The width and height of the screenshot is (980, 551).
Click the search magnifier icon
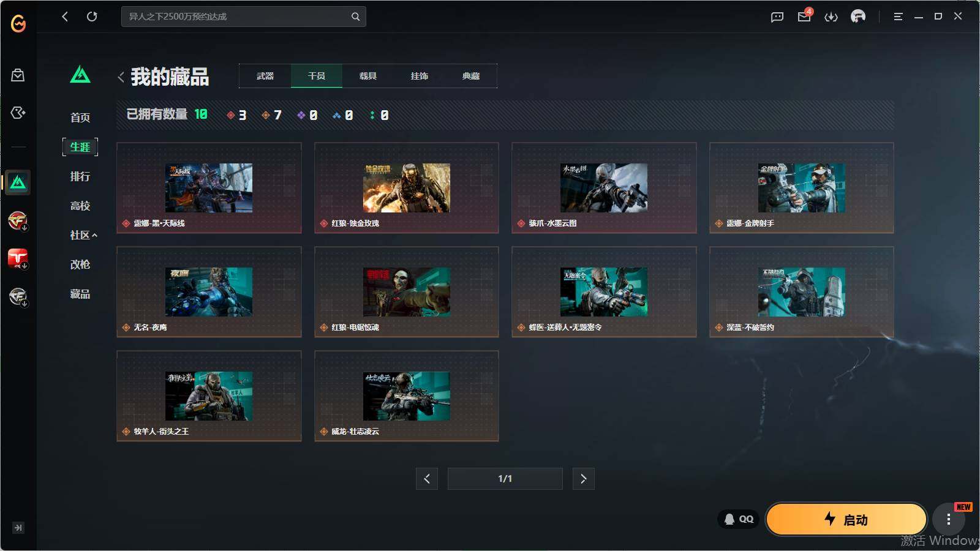pyautogui.click(x=355, y=17)
